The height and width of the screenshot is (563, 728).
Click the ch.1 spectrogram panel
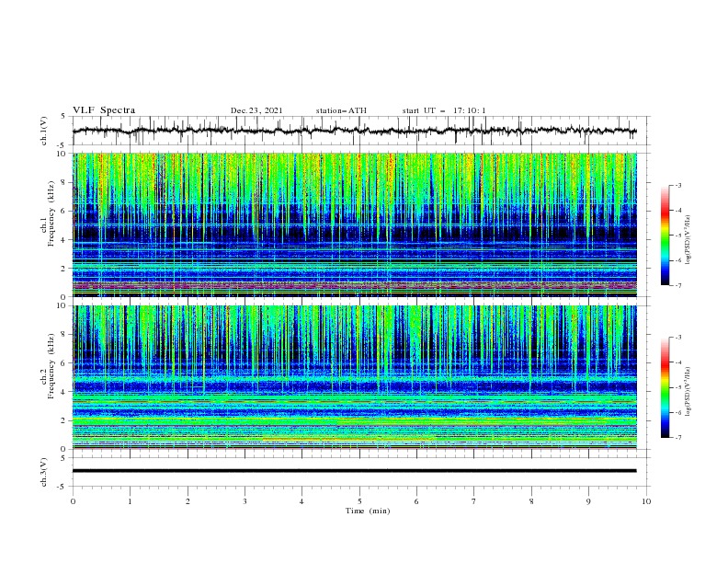pos(354,224)
